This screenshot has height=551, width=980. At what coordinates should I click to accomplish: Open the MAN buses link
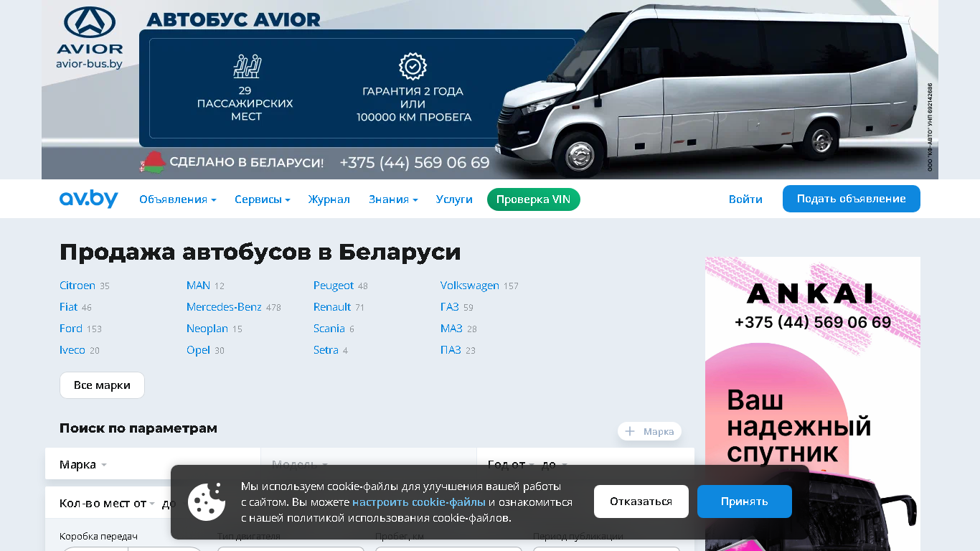click(x=198, y=286)
